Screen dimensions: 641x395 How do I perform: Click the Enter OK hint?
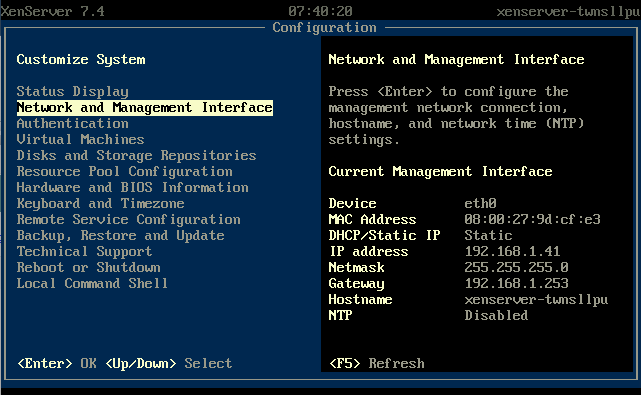pos(57,363)
